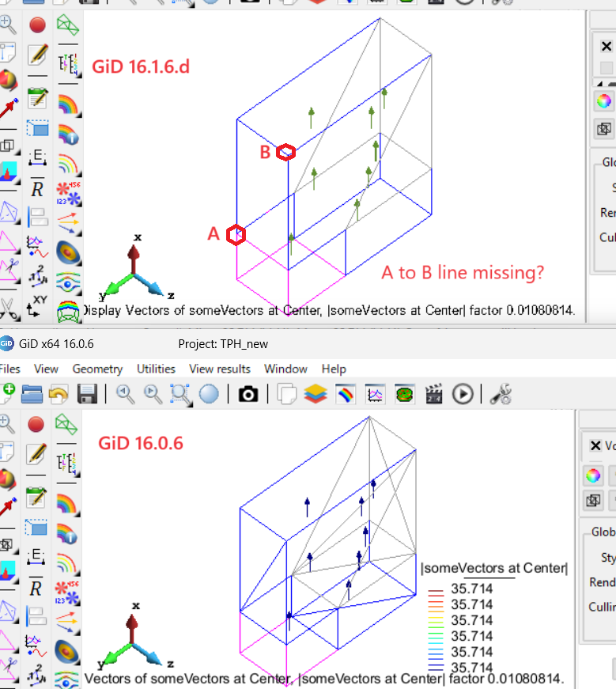Click the green plus new project icon
The width and height of the screenshot is (616, 689).
pos(7,392)
